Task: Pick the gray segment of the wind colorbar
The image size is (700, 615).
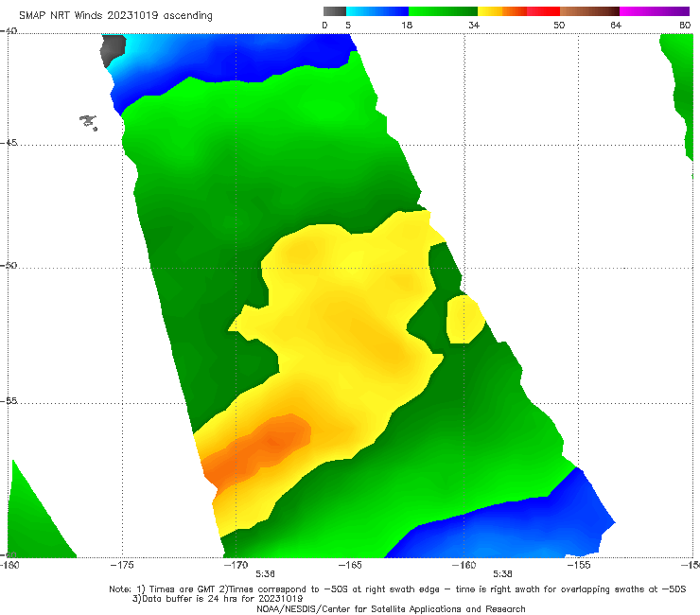Action: click(x=334, y=11)
